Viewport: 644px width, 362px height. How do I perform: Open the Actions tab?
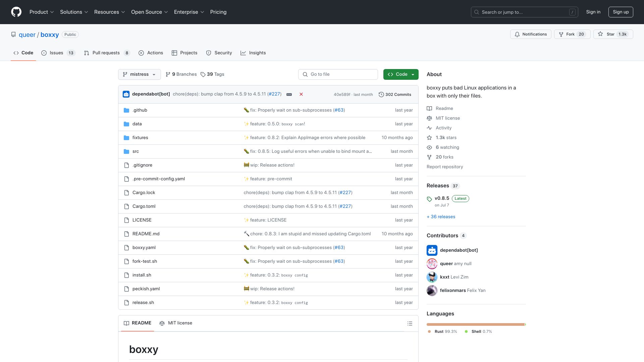[x=151, y=53]
